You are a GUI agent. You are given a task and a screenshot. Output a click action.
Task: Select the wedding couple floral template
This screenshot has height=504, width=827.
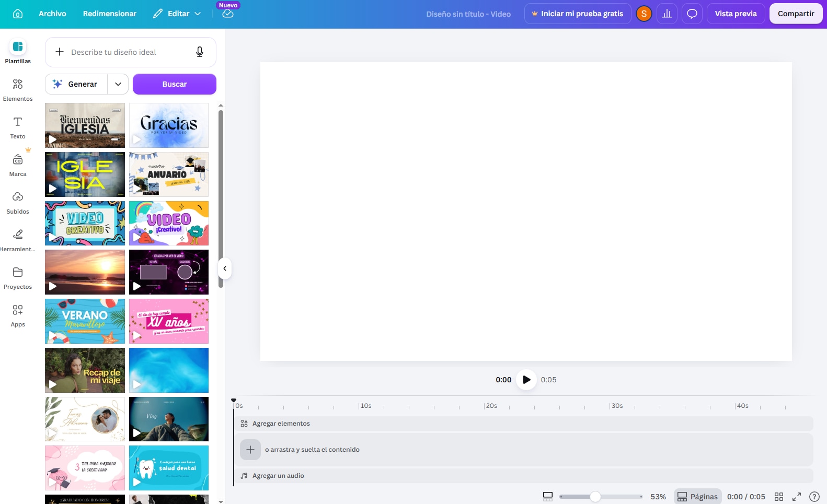click(x=85, y=419)
